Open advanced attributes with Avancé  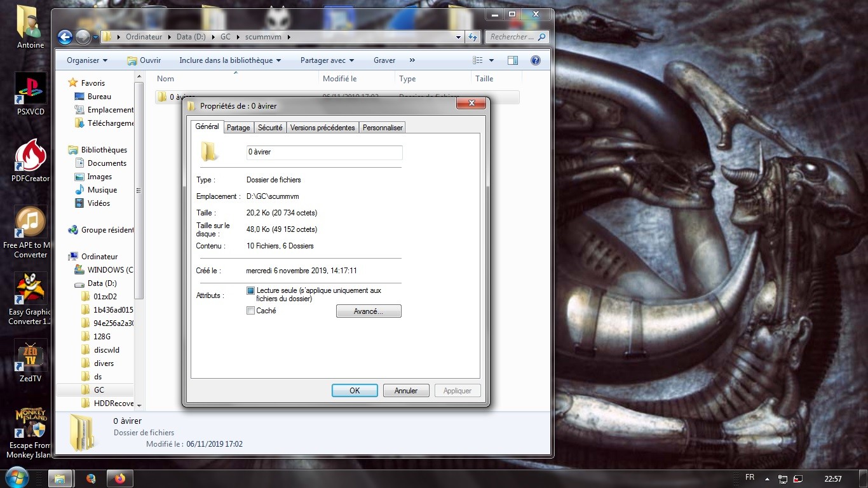369,311
